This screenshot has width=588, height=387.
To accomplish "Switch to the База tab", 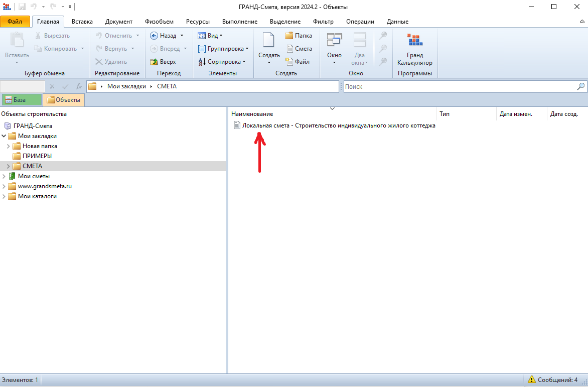I will point(22,100).
